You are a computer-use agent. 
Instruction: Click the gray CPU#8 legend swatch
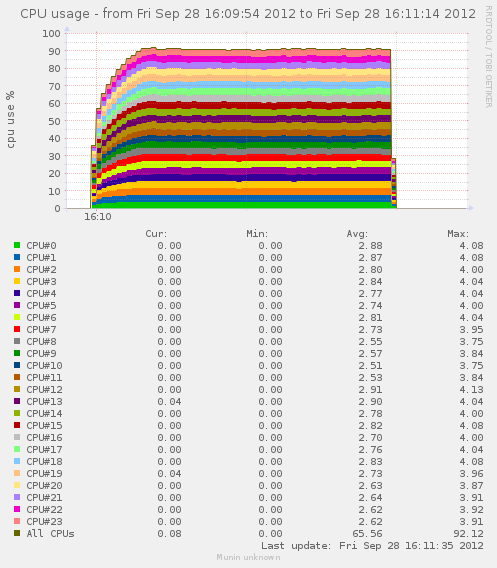[17, 341]
